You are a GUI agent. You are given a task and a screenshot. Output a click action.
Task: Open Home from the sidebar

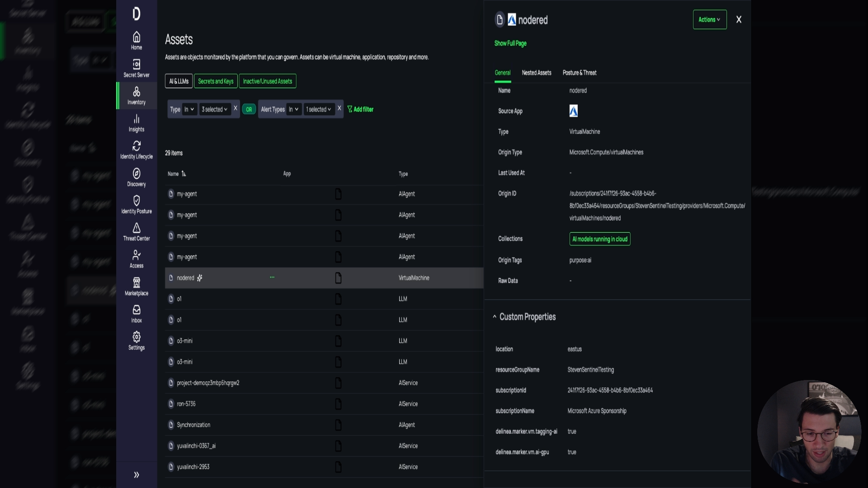[x=136, y=41]
